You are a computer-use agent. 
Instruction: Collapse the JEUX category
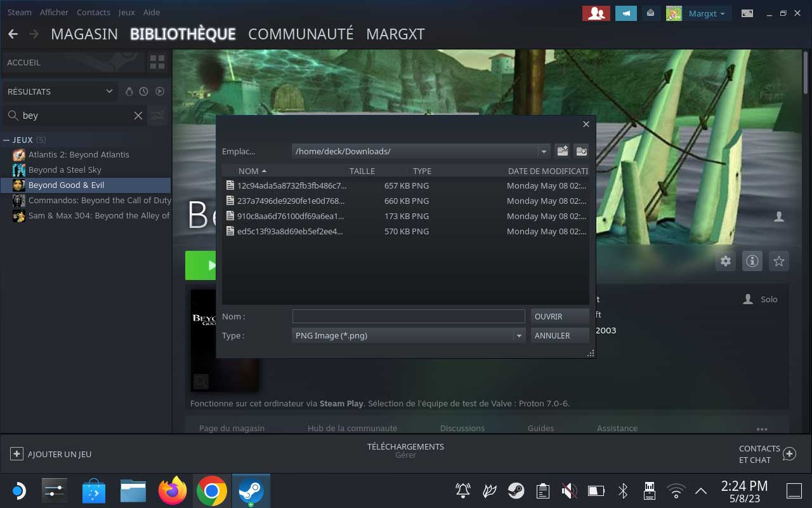[x=6, y=140]
